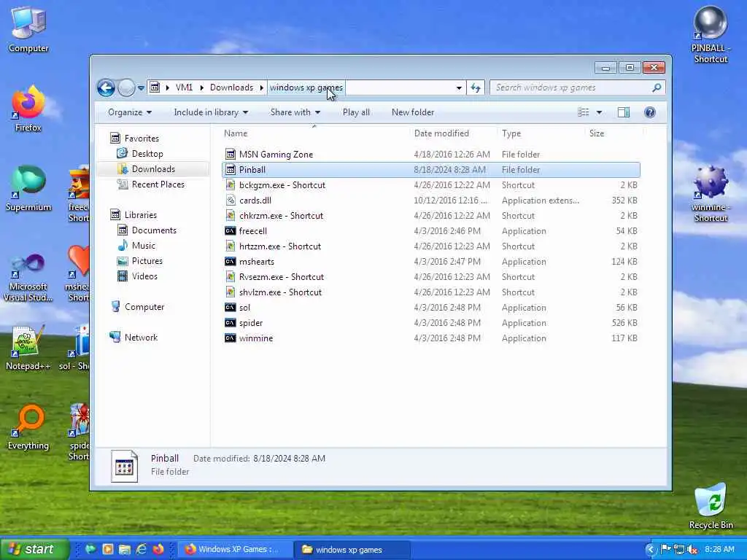
Task: Click Downloads in the address breadcrumb
Action: [231, 87]
